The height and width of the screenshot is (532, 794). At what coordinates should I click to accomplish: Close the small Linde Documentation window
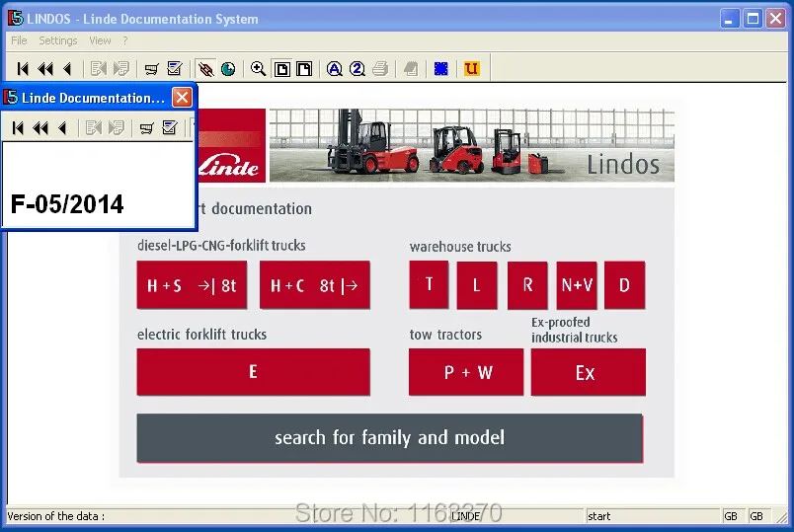tap(182, 97)
